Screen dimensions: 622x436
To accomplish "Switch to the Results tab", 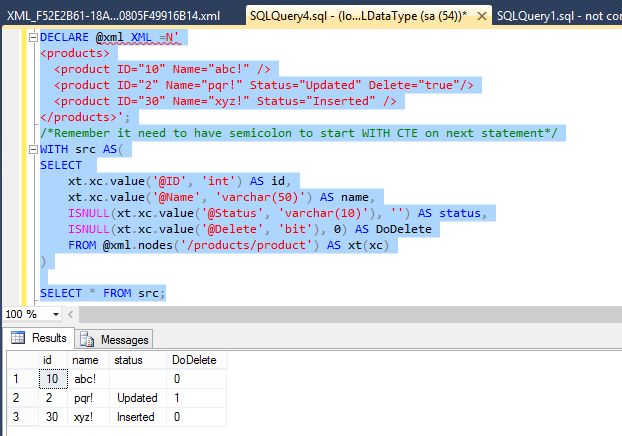I will tap(40, 338).
